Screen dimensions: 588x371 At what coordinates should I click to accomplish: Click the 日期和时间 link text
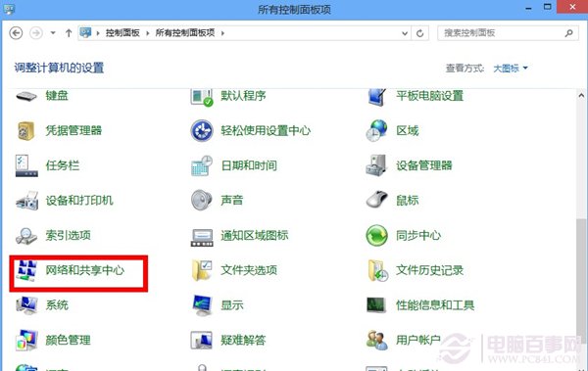tap(249, 165)
